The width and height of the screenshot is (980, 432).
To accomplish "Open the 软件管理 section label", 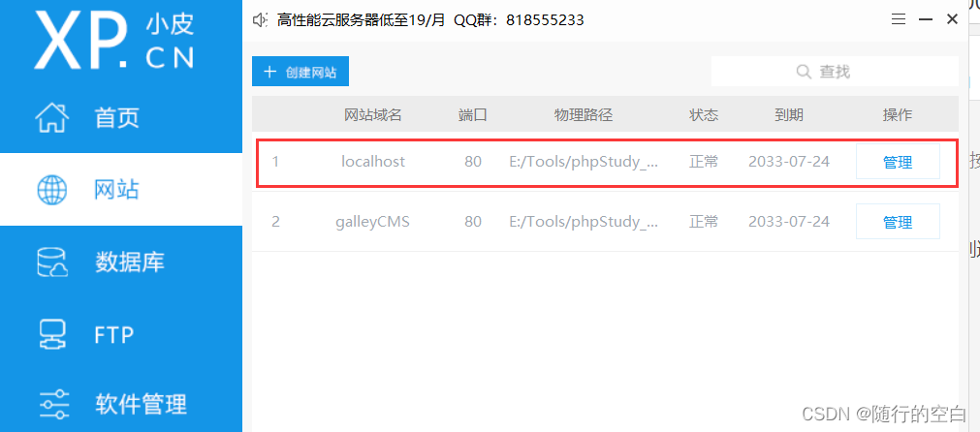I will [x=142, y=405].
